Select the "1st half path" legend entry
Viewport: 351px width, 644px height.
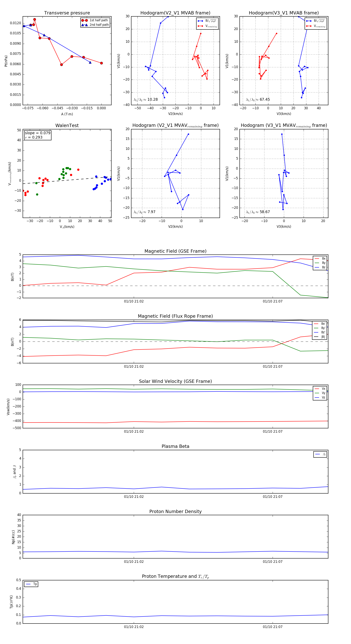tap(95, 20)
